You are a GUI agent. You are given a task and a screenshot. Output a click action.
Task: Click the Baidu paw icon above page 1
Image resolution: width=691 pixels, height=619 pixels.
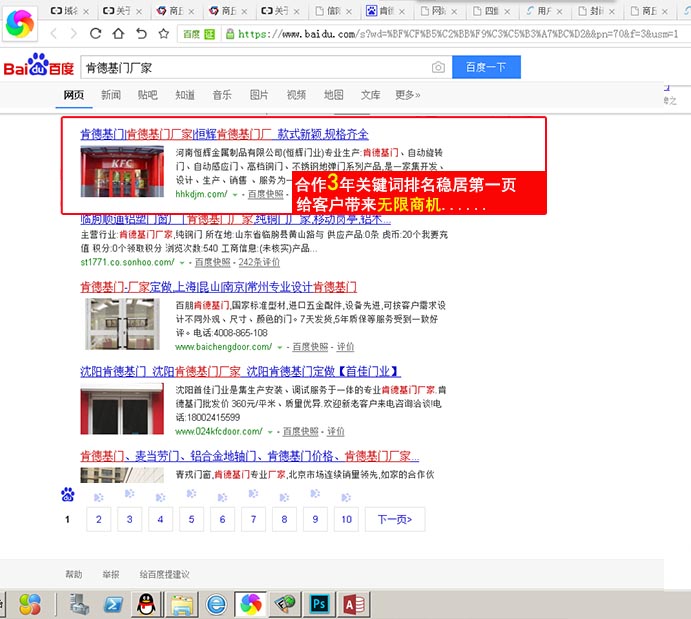pos(67,495)
